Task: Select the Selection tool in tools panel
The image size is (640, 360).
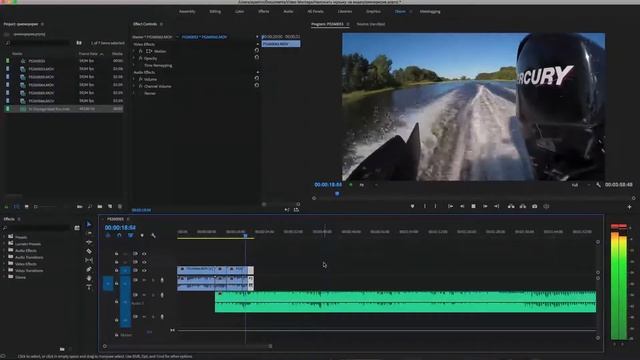Action: [x=89, y=224]
